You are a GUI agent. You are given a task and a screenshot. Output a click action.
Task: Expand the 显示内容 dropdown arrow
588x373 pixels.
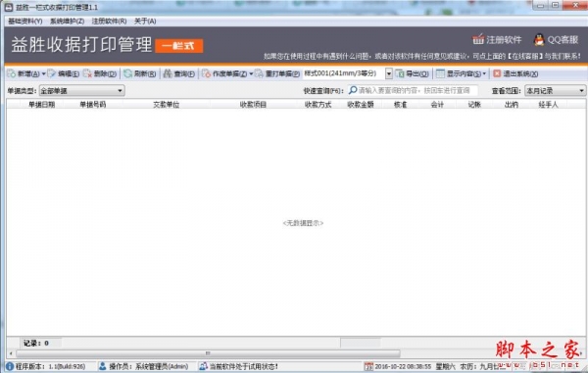(x=484, y=73)
